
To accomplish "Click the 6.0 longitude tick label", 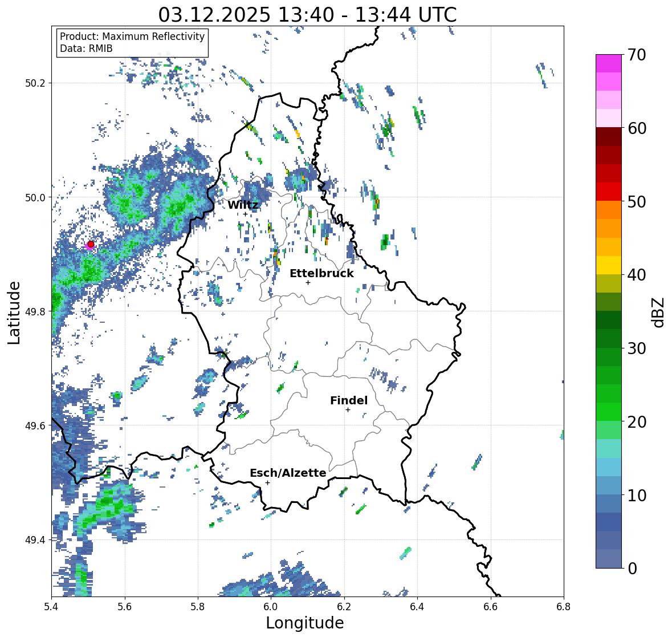I will click(271, 606).
